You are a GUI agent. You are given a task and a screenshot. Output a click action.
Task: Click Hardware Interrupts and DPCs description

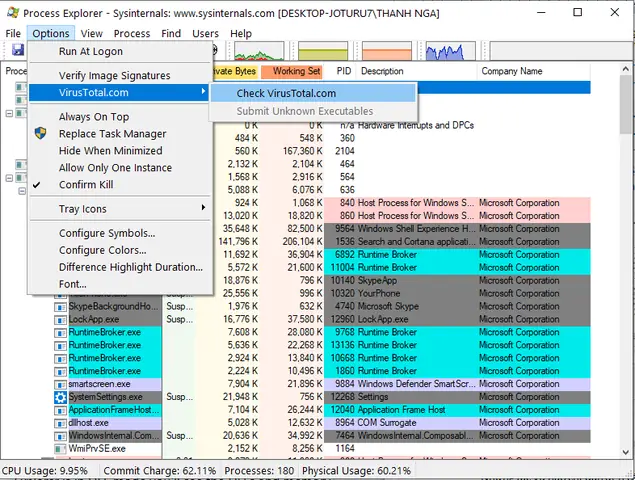coord(416,126)
